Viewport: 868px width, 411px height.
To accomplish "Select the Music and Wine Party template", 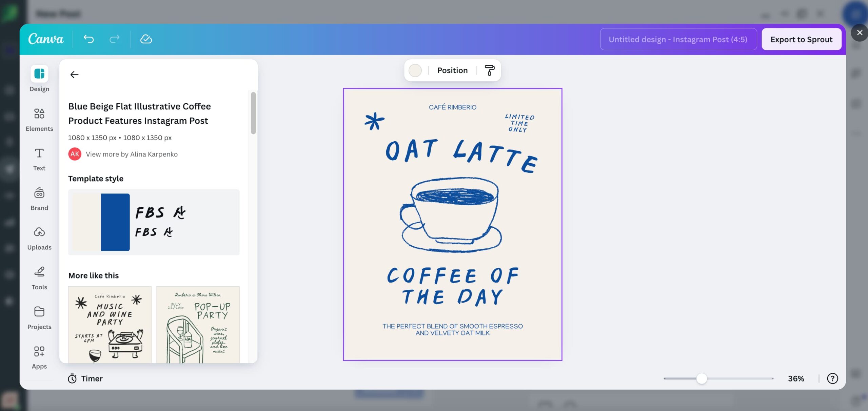I will coord(110,324).
